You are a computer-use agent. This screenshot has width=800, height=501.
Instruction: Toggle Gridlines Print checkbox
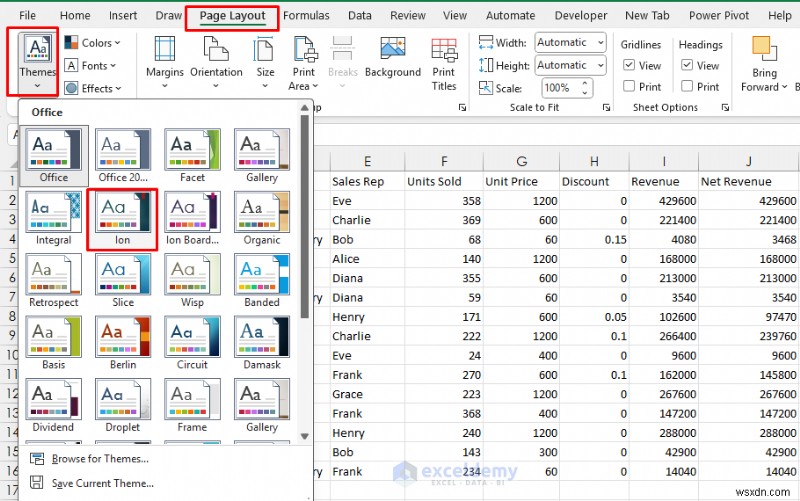(629, 86)
